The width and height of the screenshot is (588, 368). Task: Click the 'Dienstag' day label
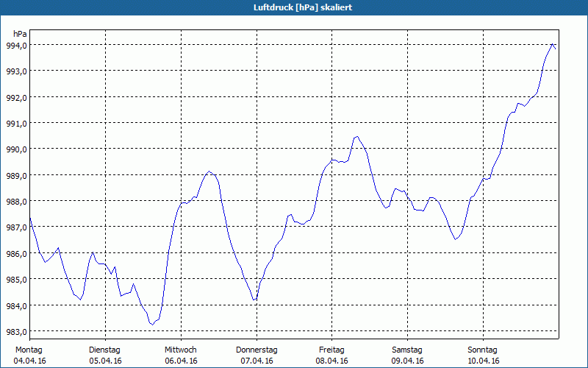coord(104,350)
